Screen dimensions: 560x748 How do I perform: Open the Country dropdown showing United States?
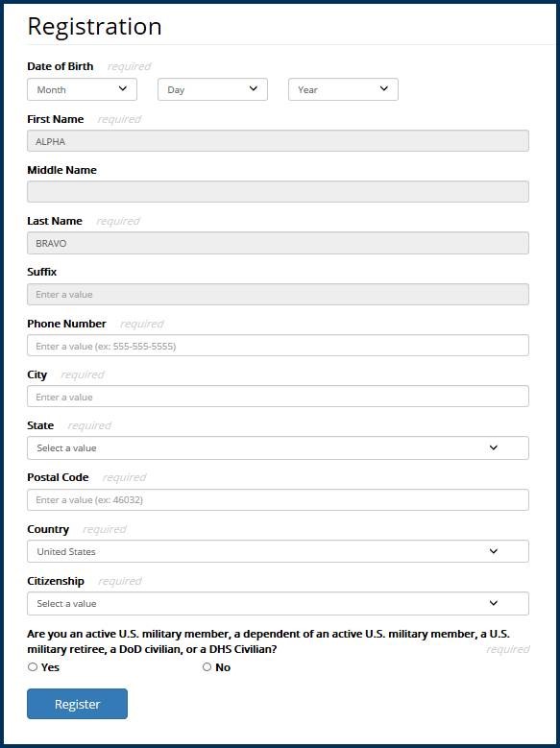coord(278,551)
